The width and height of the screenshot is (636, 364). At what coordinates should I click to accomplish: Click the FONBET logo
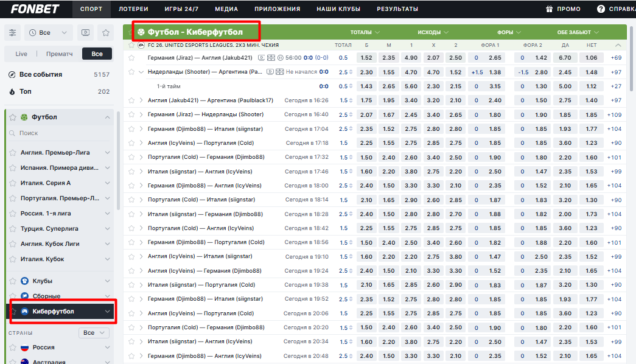(35, 9)
